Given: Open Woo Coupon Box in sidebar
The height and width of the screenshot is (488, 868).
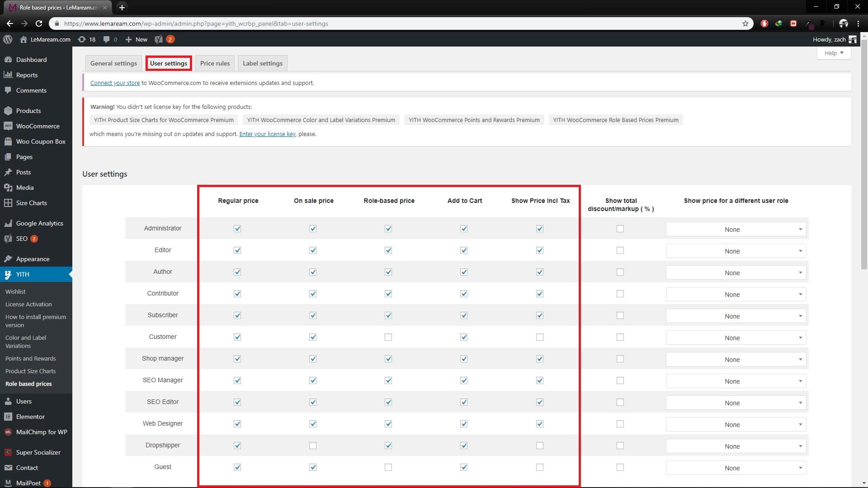Looking at the screenshot, I should 41,141.
